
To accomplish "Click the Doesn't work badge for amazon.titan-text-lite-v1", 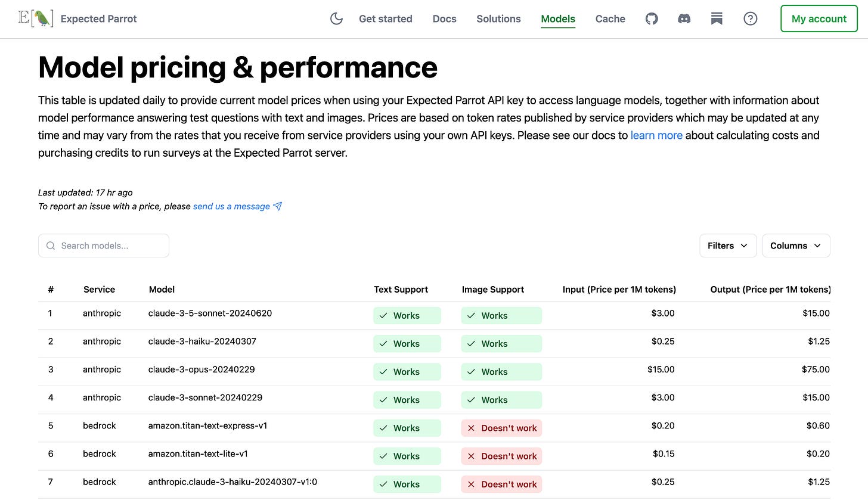I will (x=501, y=456).
